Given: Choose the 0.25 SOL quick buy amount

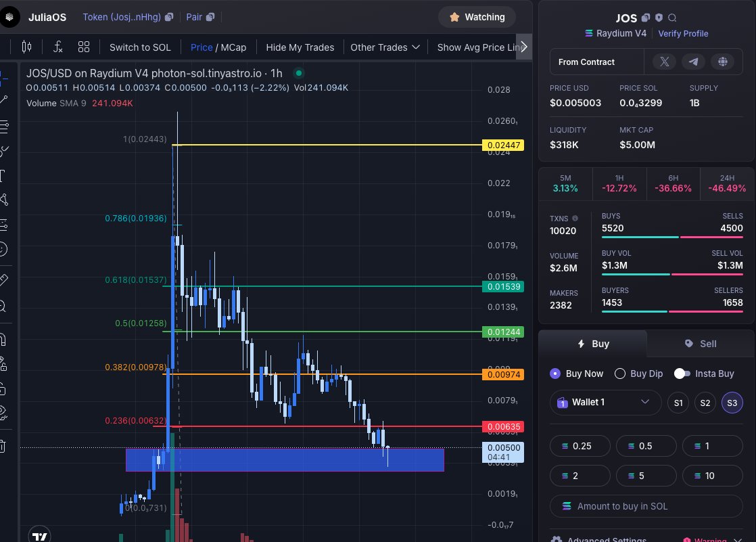Looking at the screenshot, I should [580, 446].
